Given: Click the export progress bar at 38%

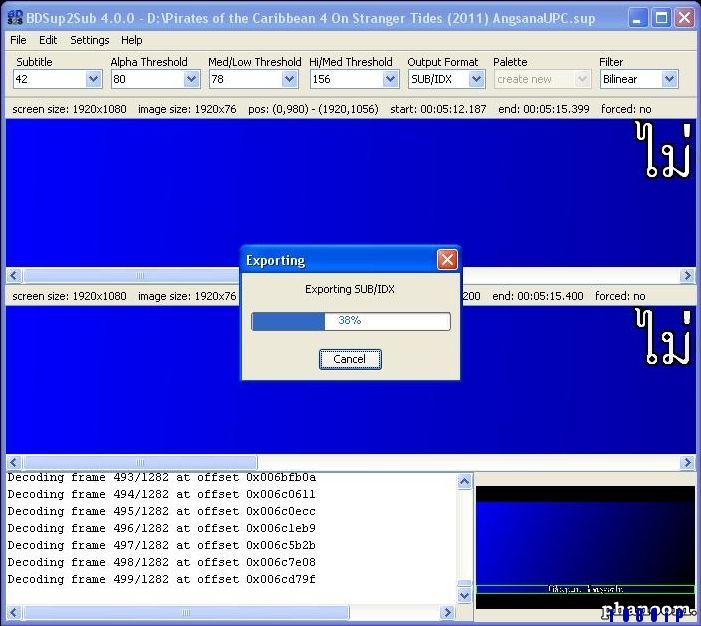Looking at the screenshot, I should [x=350, y=321].
